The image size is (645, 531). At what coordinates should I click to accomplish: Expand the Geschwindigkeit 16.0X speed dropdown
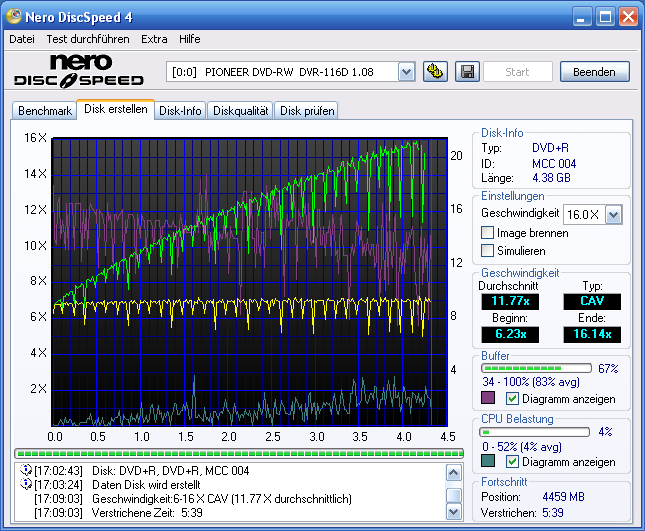613,214
